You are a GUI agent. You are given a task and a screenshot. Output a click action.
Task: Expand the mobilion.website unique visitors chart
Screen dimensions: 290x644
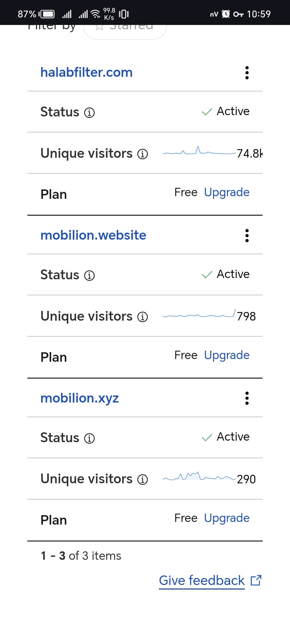coord(199,316)
